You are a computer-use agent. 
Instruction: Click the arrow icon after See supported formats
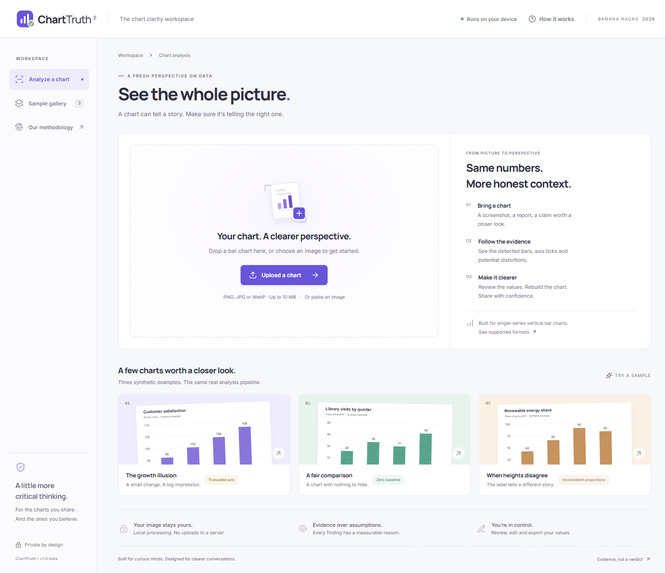534,332
